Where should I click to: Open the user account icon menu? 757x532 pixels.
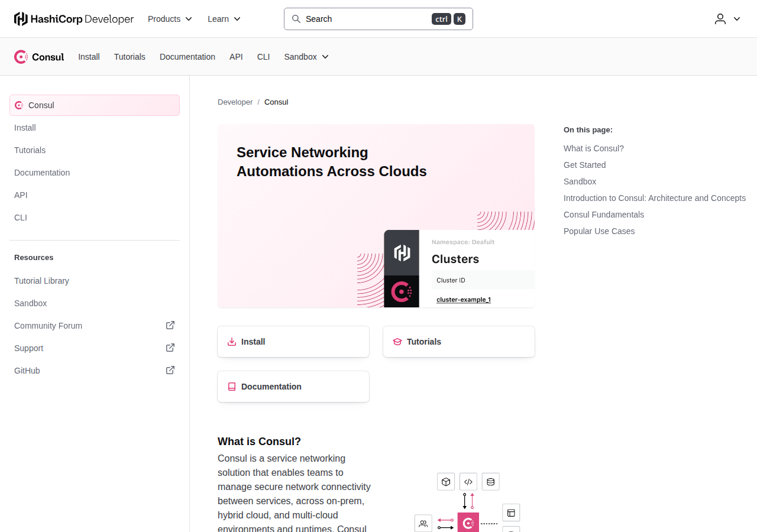click(x=727, y=19)
